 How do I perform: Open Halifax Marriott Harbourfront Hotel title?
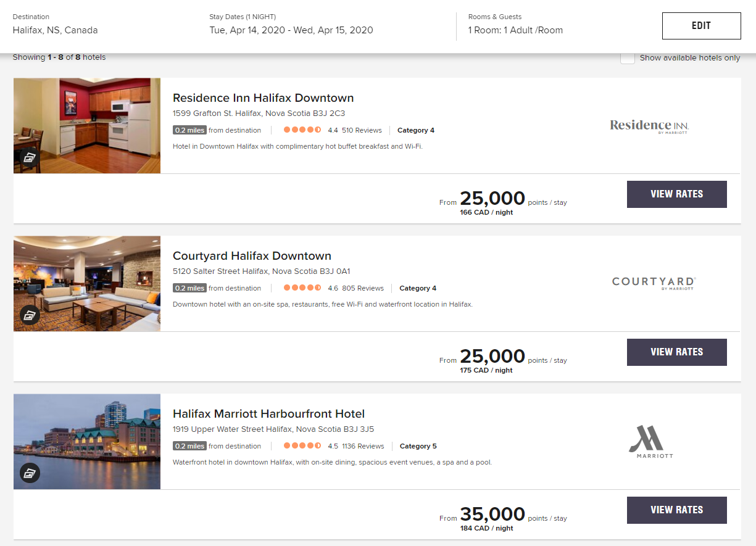pyautogui.click(x=268, y=414)
